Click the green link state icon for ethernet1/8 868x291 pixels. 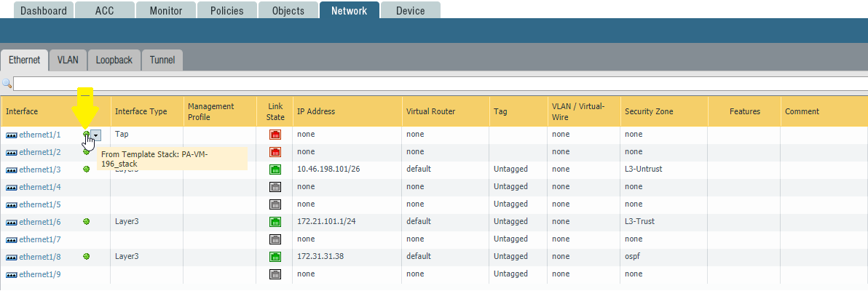point(275,257)
